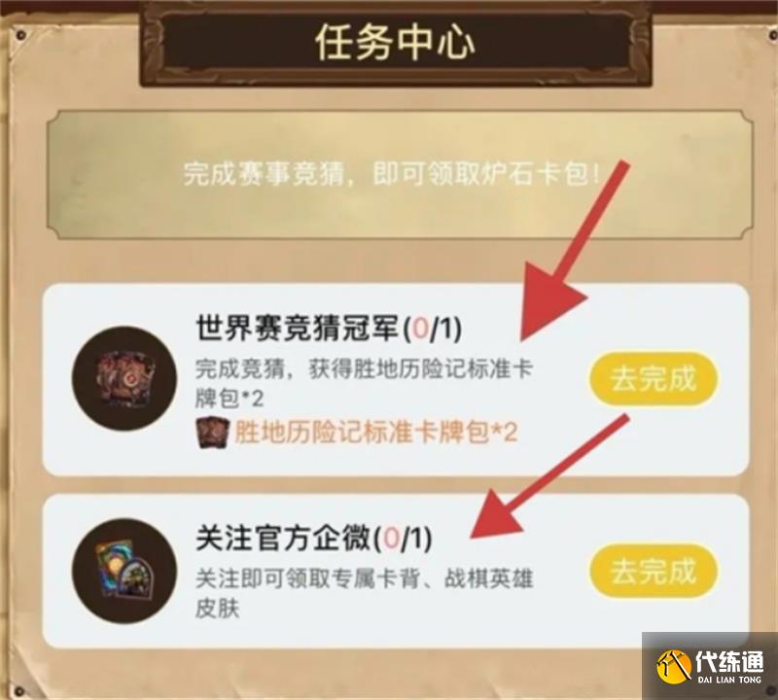
Task: Open the 关注官方企微 task title
Action: tap(283, 538)
